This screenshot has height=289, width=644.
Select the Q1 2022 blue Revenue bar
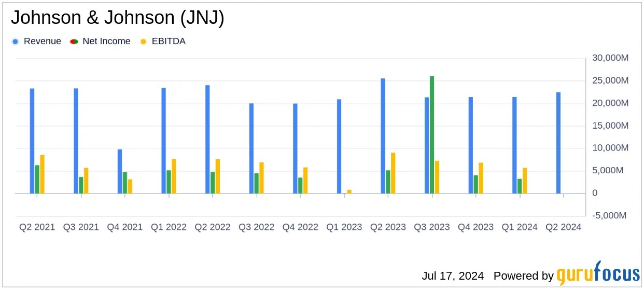point(164,141)
